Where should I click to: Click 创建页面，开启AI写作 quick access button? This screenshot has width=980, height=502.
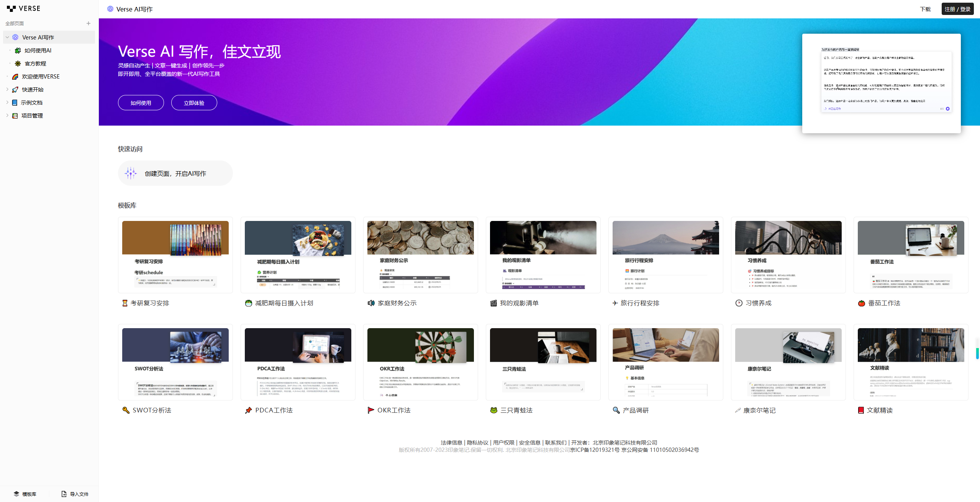click(175, 173)
